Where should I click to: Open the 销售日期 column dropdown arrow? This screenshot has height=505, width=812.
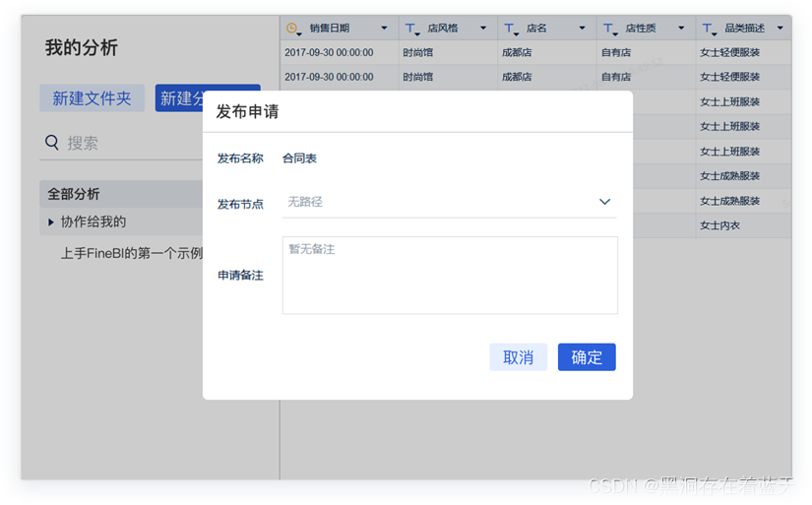coord(384,28)
